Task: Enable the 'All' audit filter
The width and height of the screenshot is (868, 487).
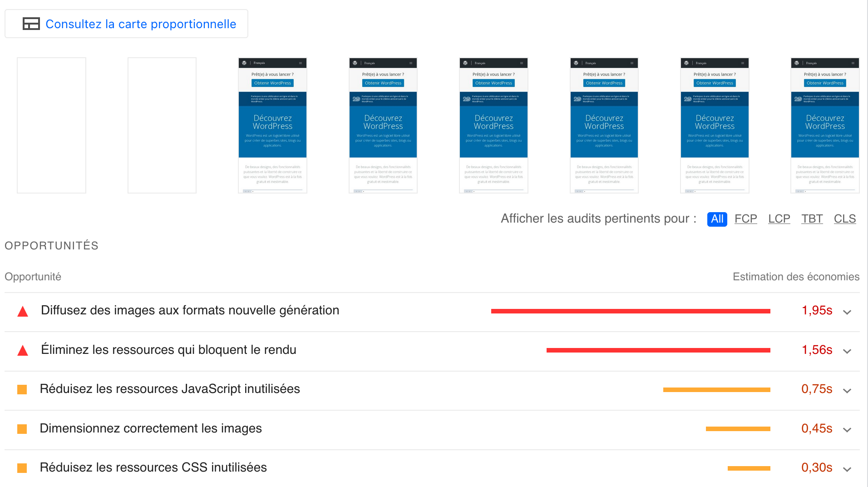Action: click(717, 219)
